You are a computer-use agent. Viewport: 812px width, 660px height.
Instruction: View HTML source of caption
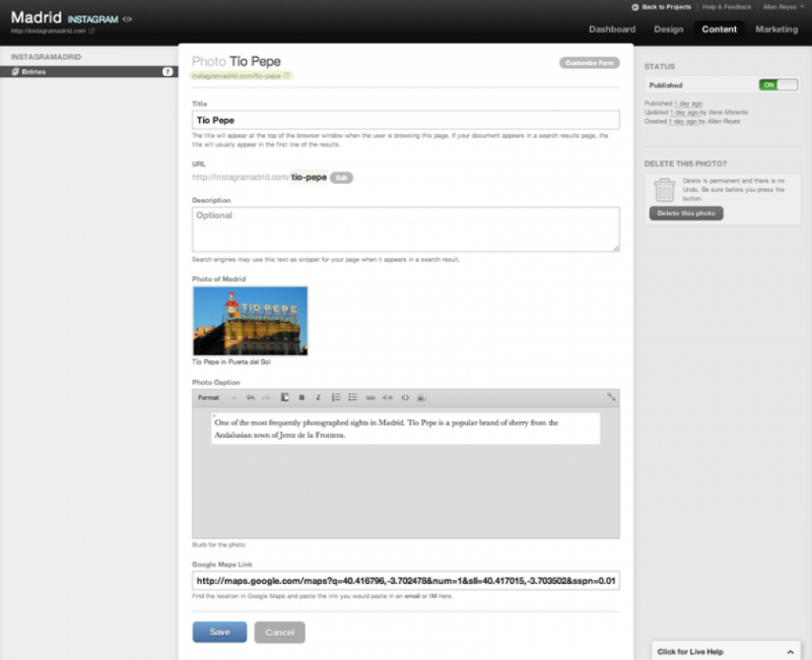pos(405,397)
